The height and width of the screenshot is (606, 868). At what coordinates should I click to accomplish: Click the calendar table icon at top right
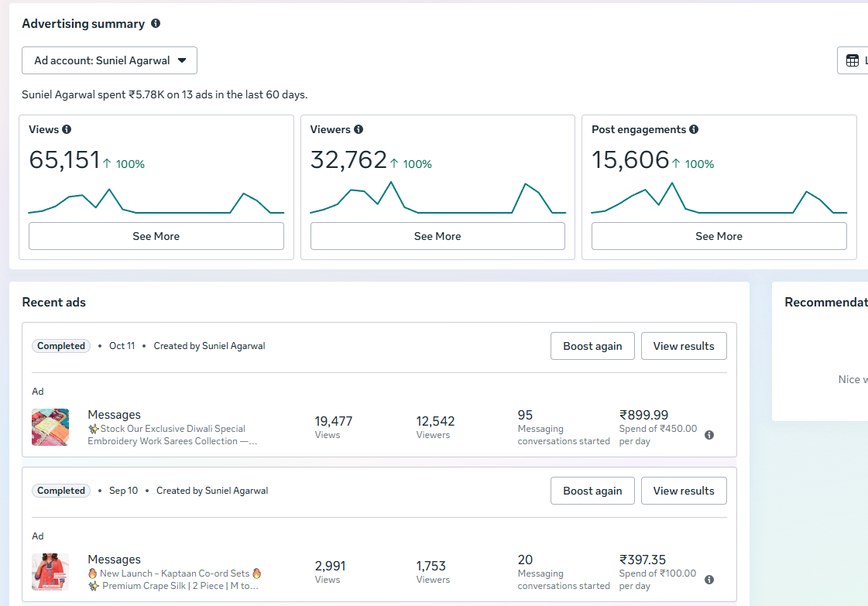[x=853, y=60]
